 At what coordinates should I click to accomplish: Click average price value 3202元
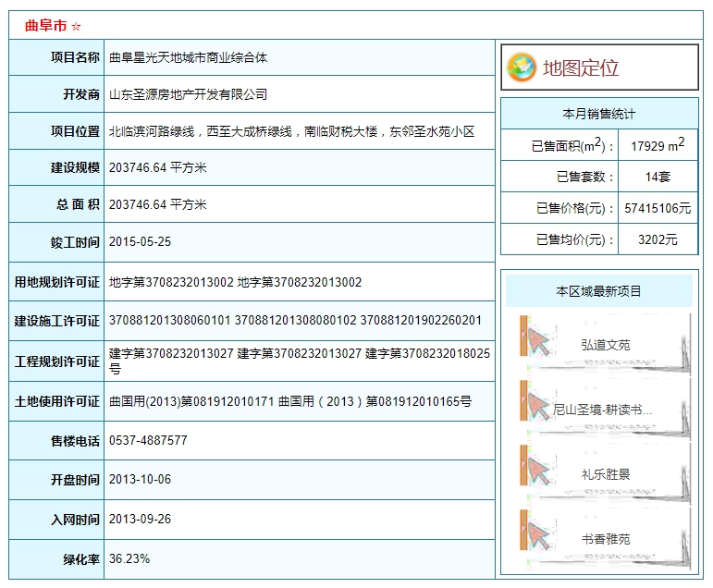pos(658,239)
